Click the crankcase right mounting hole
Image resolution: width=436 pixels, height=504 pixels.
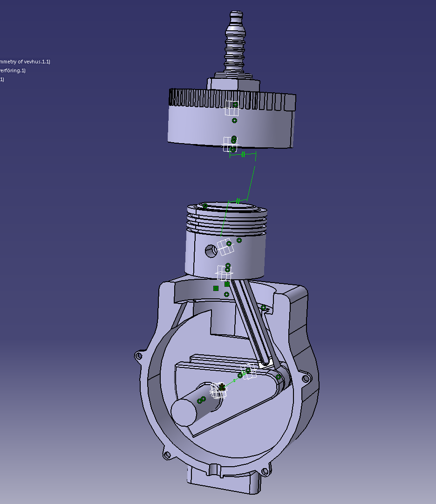[x=306, y=379]
